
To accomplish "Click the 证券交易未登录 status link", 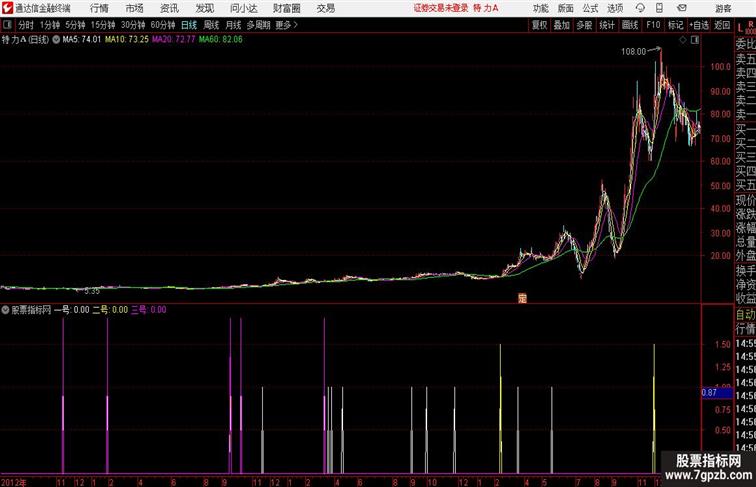I will [x=441, y=8].
